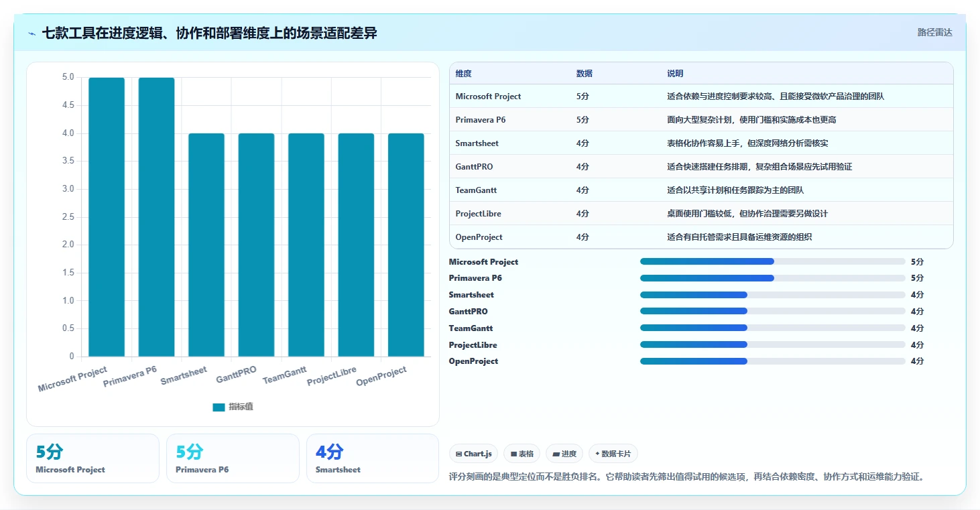980x510 pixels.
Task: Select the Primavera P6 table row name
Action: click(480, 120)
